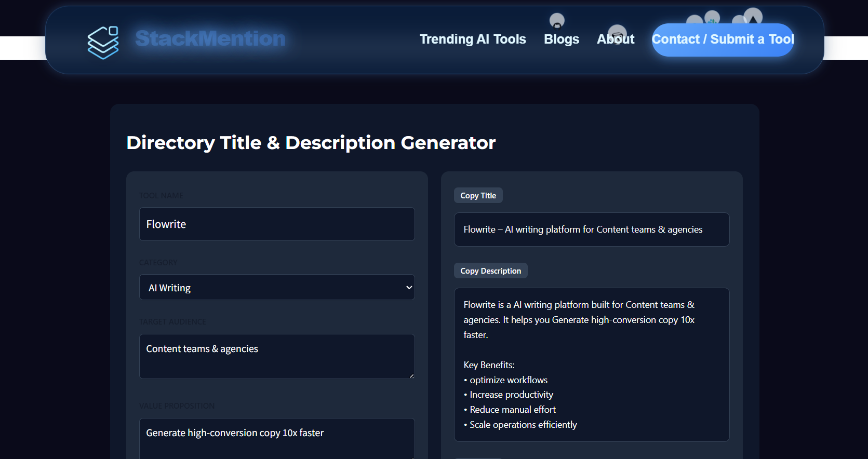Image resolution: width=868 pixels, height=459 pixels.
Task: Click the 'Directory Title & Description Generator' heading
Action: [311, 143]
